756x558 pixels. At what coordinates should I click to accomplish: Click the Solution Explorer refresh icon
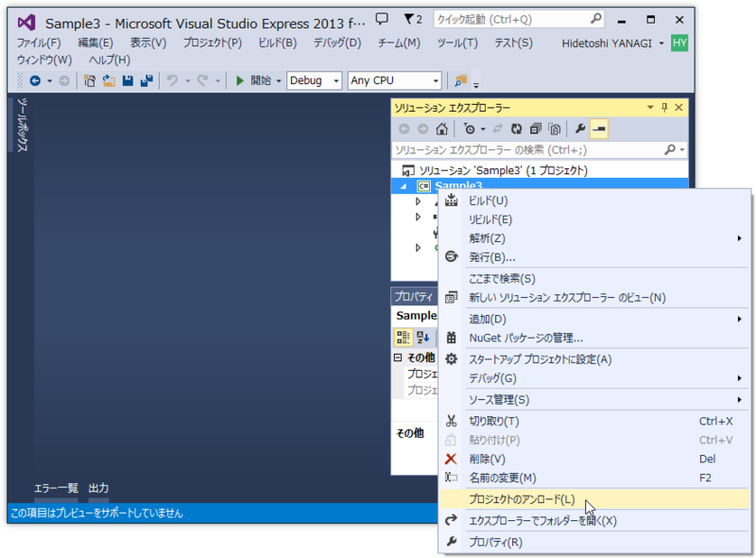pos(516,129)
